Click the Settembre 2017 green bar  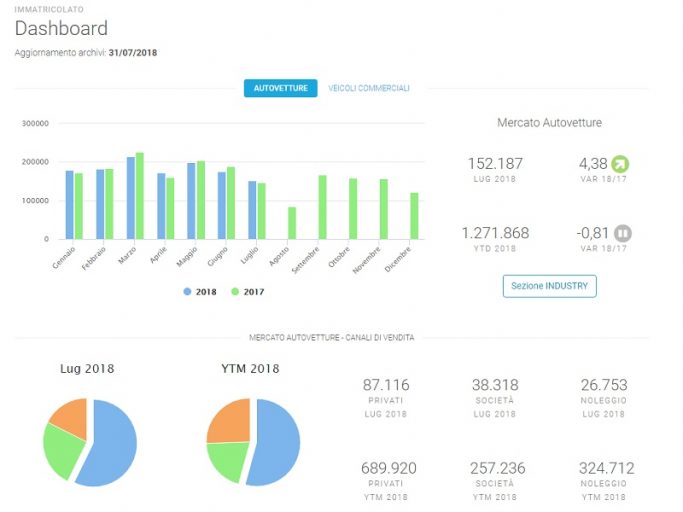(x=322, y=207)
